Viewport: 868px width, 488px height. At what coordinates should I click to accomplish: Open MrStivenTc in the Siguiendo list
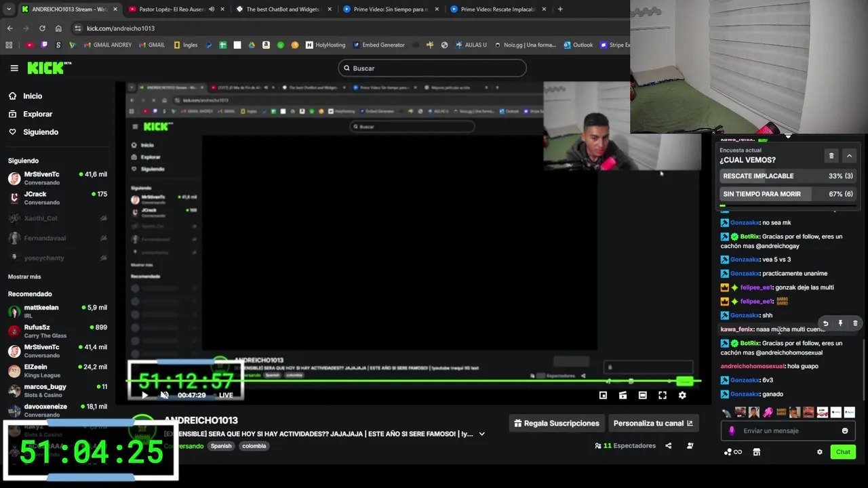pos(58,178)
